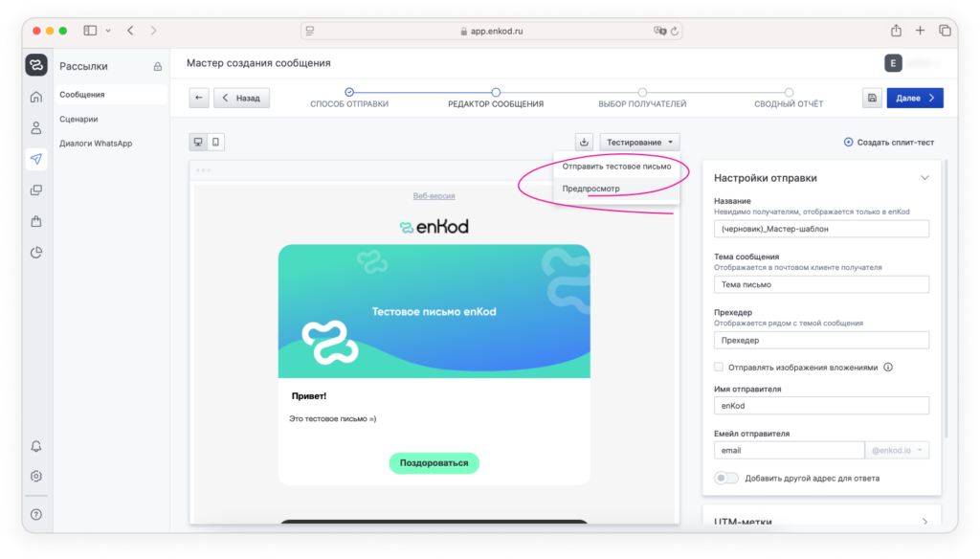Open the stacked pages icon in sidebar
This screenshot has width=980, height=559.
pyautogui.click(x=36, y=190)
